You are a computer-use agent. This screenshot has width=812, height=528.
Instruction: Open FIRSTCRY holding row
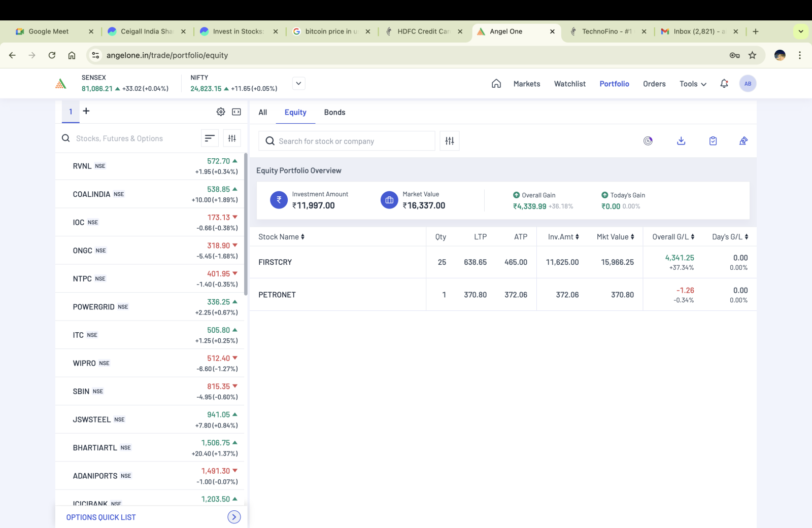(503, 262)
